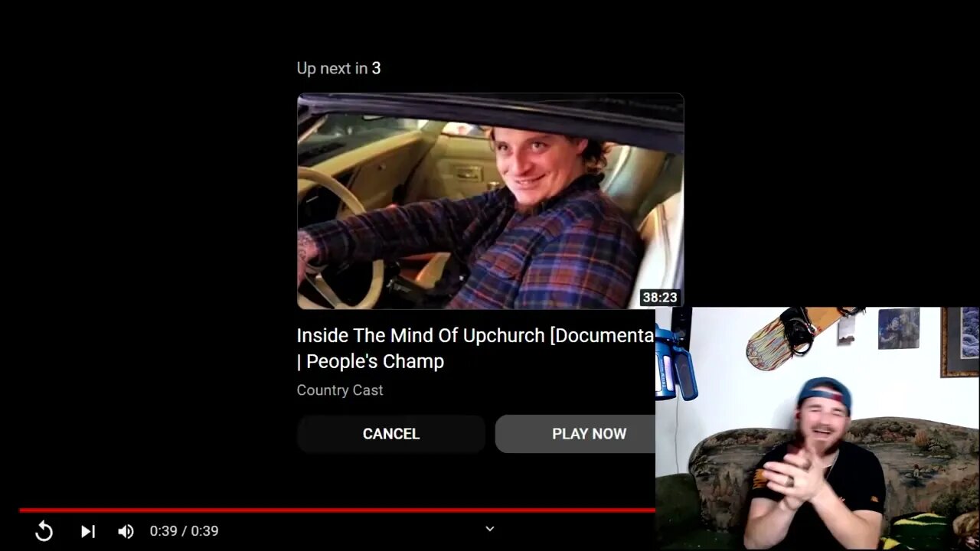
Task: Skip to next video icon
Action: point(88,531)
